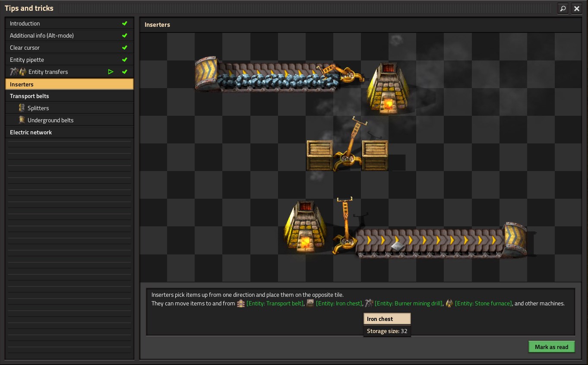Click the checkmark beside Additional info (Alt-mode)
Image resolution: width=588 pixels, height=365 pixels.
[125, 35]
